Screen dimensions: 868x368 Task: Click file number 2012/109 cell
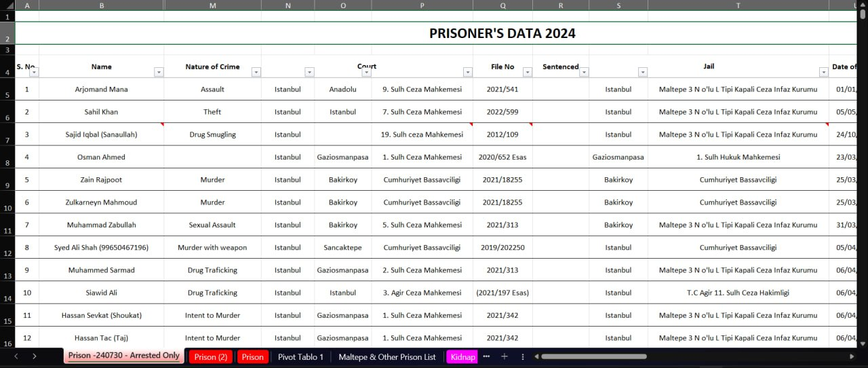click(x=503, y=134)
